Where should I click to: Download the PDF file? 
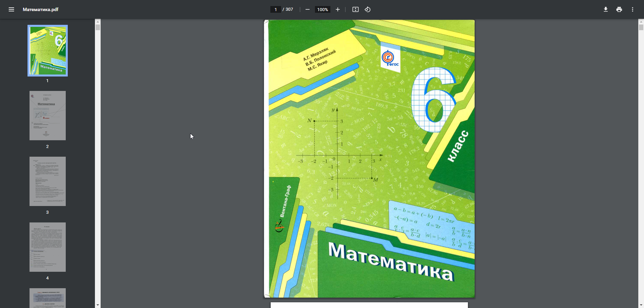606,9
